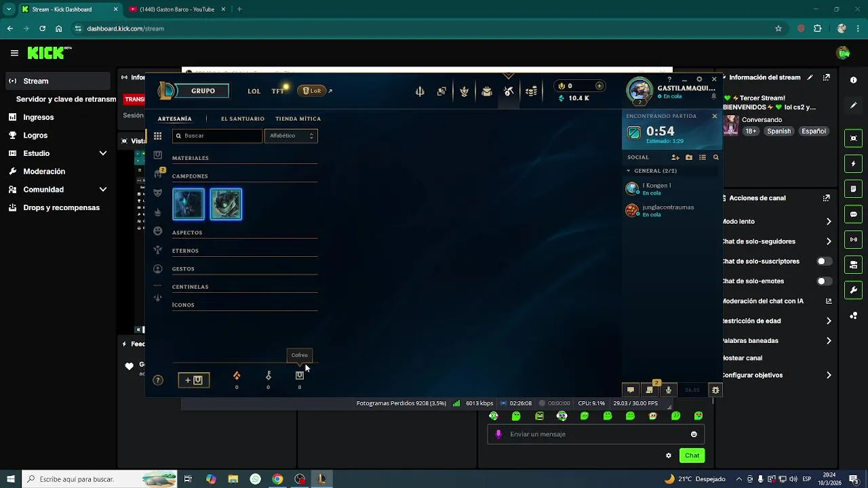
Task: Click the add RP plus icon
Action: [599, 86]
